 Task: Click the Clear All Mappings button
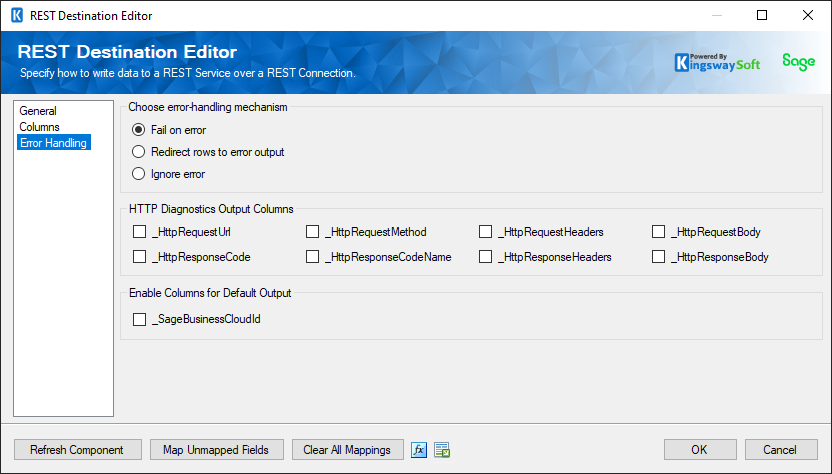coord(348,450)
